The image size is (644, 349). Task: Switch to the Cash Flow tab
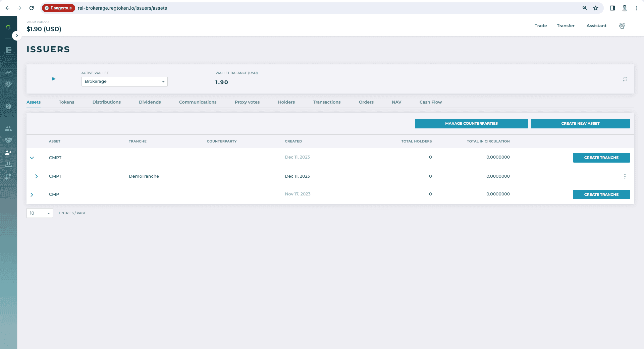[x=431, y=102]
